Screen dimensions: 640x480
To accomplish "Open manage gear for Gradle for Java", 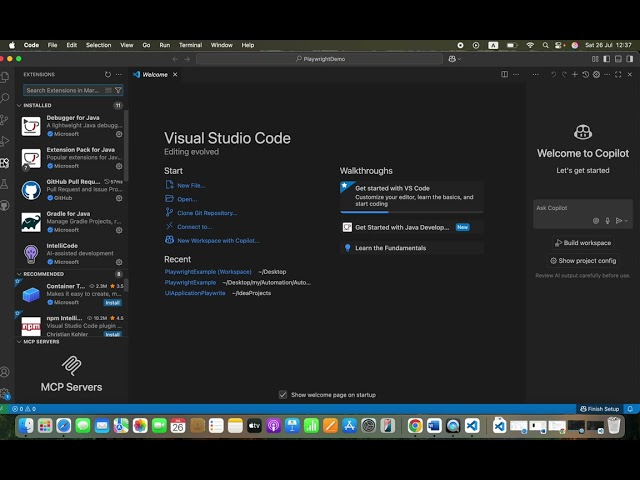I will (x=119, y=230).
